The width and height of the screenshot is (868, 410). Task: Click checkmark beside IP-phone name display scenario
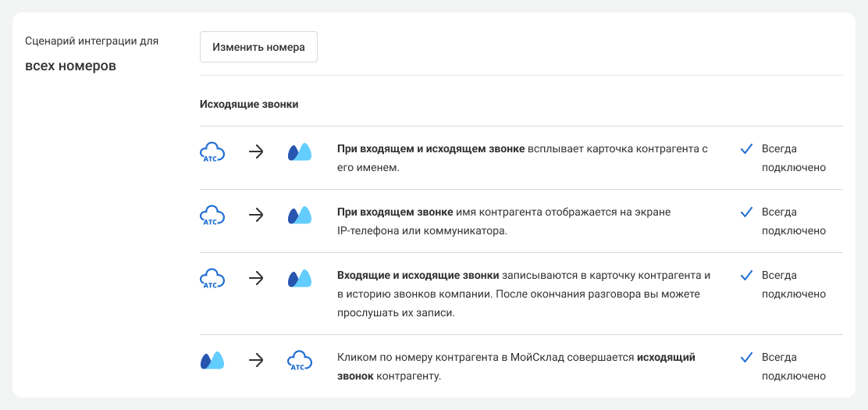tap(746, 212)
